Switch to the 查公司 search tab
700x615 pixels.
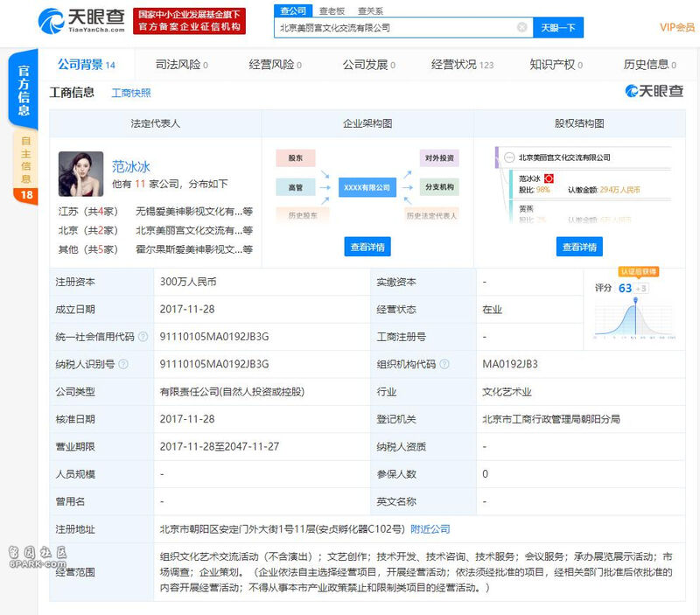[x=293, y=10]
